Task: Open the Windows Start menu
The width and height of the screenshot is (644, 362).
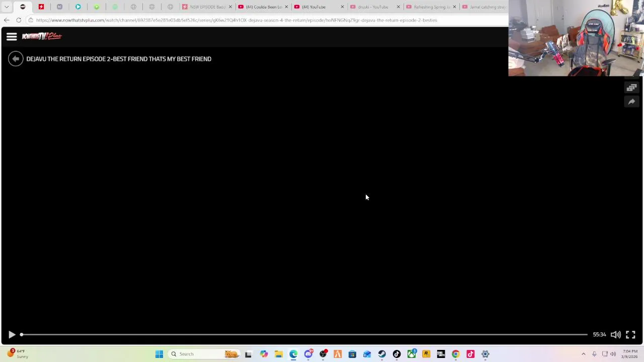Action: pyautogui.click(x=159, y=354)
